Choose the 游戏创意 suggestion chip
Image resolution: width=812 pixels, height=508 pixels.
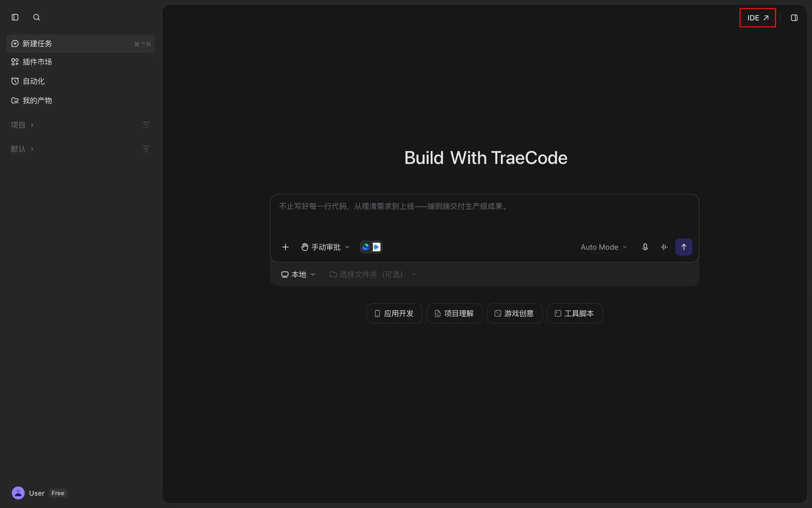(514, 314)
